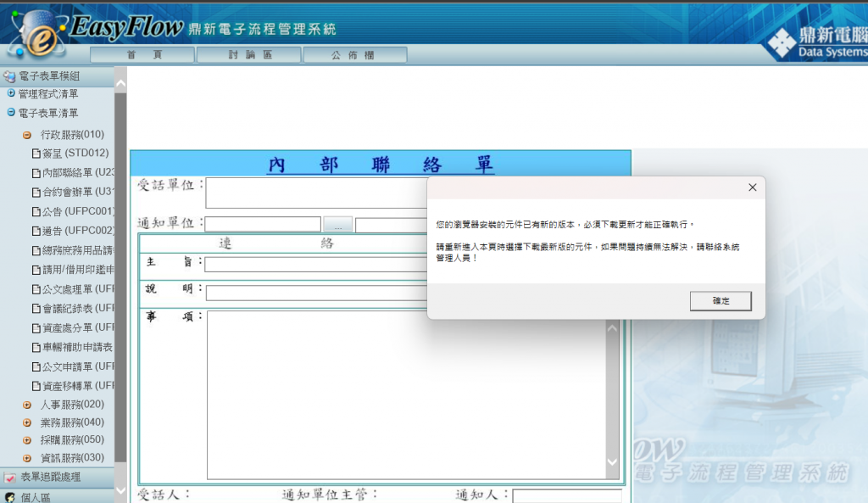868x503 pixels.
Task: Open the 公告 (UFPC001) form link
Action: [78, 211]
